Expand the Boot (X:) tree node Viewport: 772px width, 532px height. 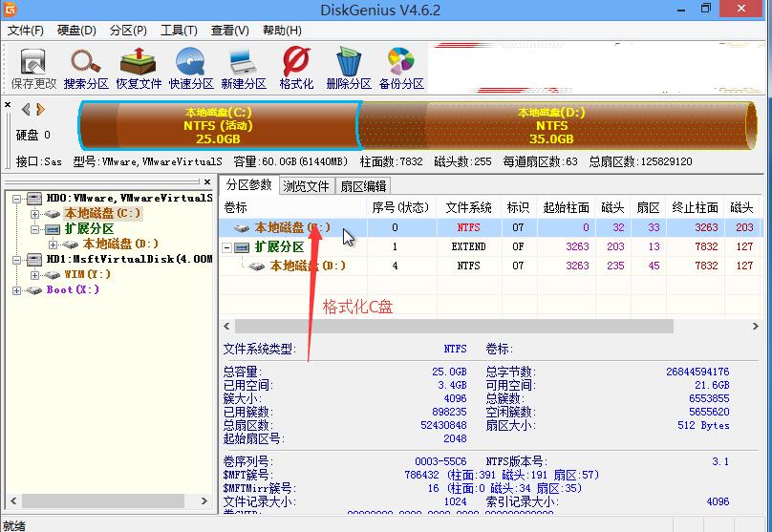point(17,290)
